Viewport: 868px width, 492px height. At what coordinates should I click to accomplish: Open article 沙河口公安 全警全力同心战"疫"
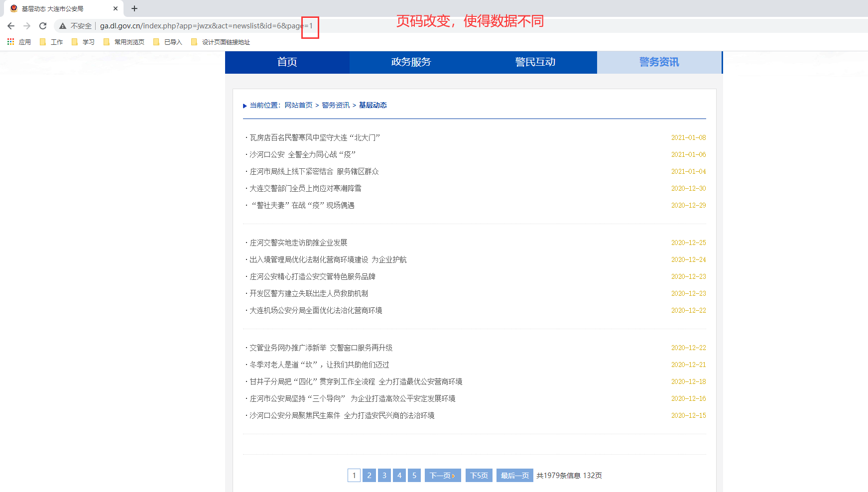[x=302, y=154]
